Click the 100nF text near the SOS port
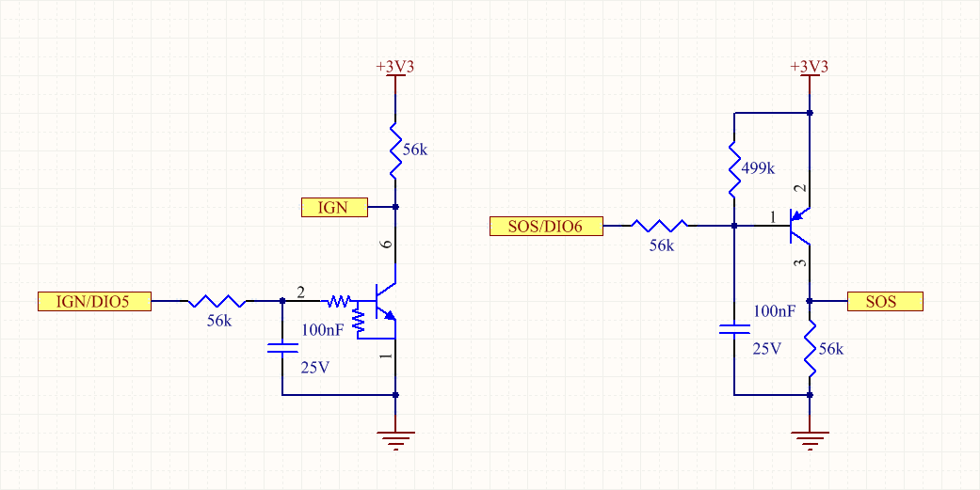Image resolution: width=980 pixels, height=490 pixels. point(775,311)
